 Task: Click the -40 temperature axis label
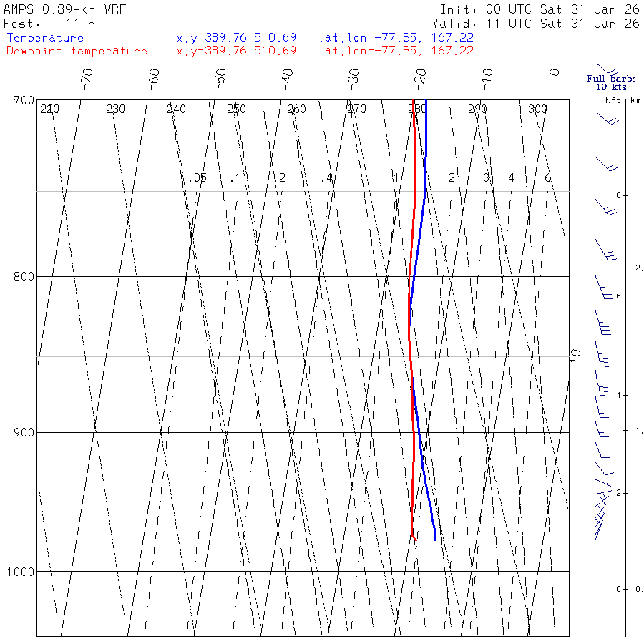point(288,79)
